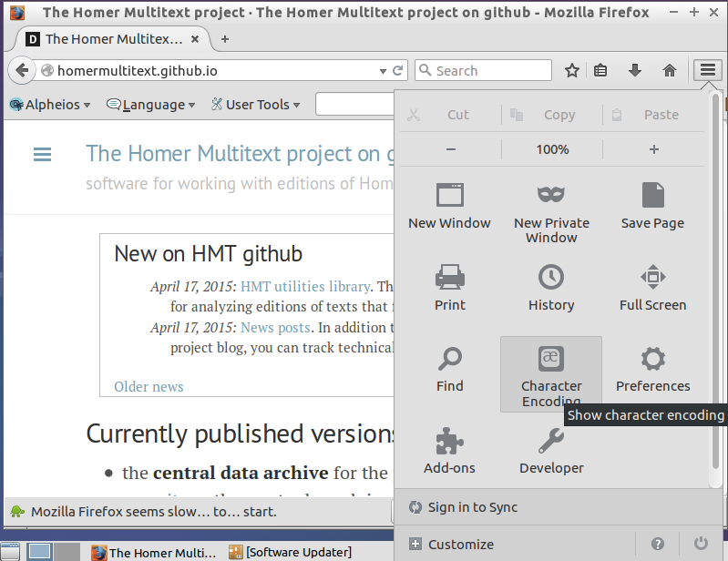Open Preferences gear icon

tap(652, 359)
